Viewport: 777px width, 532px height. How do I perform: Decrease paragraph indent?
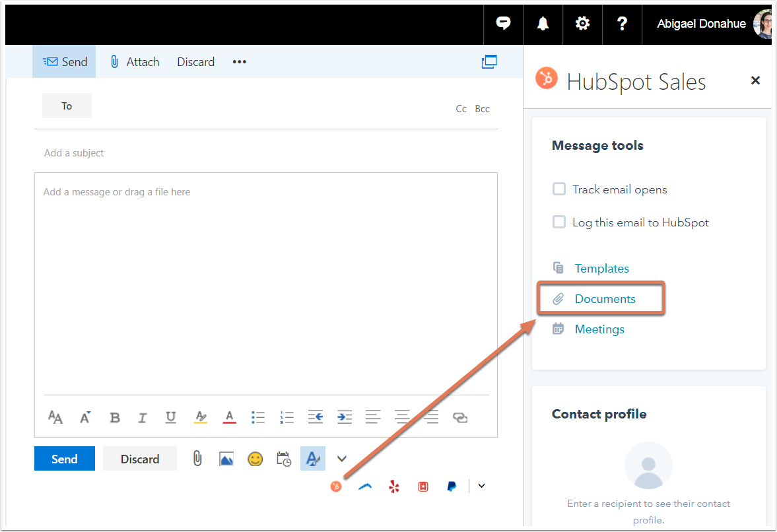pos(315,418)
